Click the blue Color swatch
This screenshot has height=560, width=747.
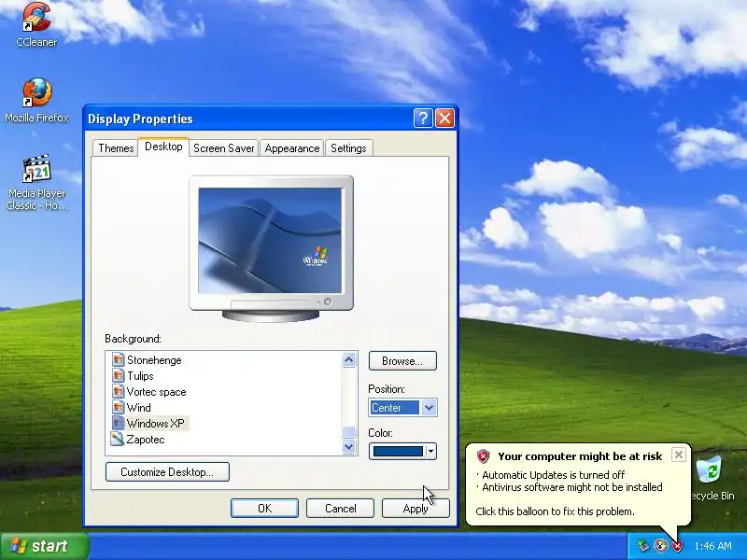point(398,451)
